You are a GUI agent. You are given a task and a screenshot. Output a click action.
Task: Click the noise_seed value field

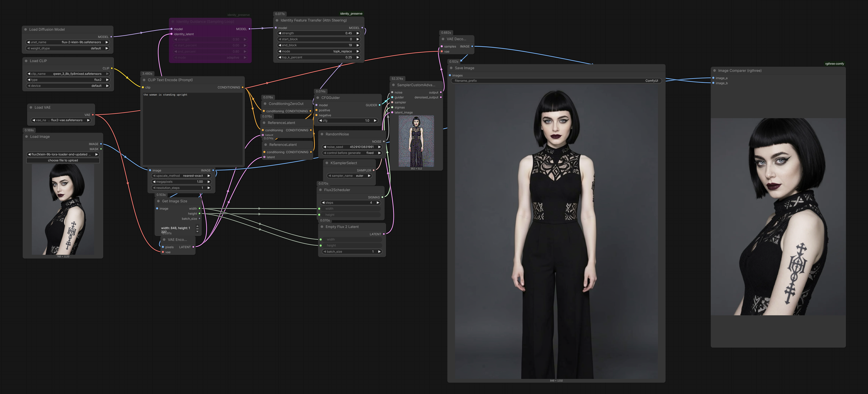352,147
